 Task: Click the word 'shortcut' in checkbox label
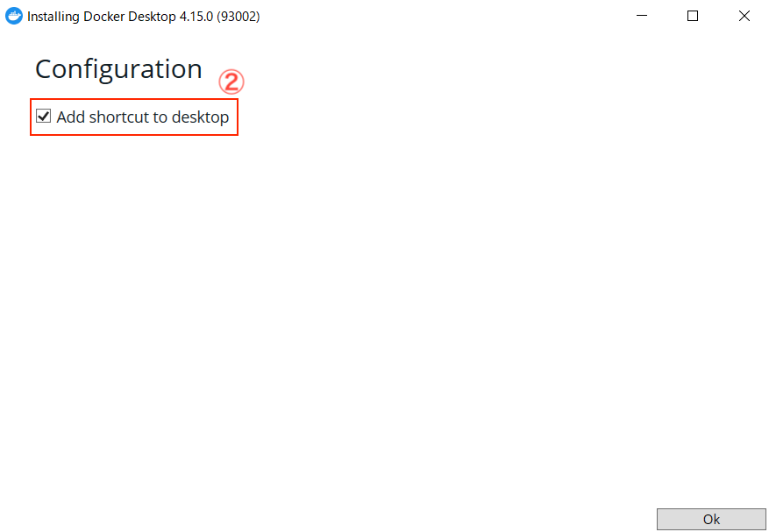pos(119,117)
